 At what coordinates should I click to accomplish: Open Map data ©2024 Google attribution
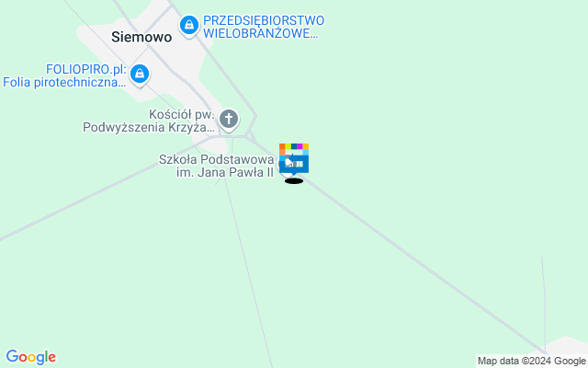click(531, 362)
